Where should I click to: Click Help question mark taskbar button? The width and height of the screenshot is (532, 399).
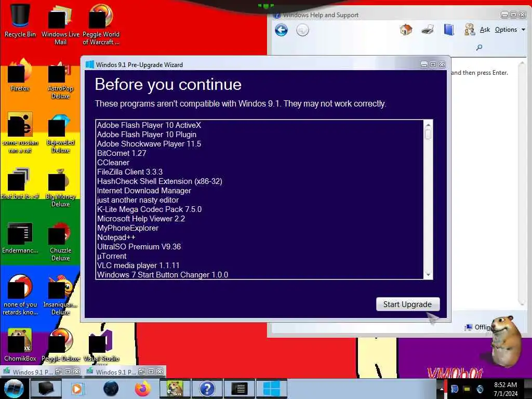(207, 389)
